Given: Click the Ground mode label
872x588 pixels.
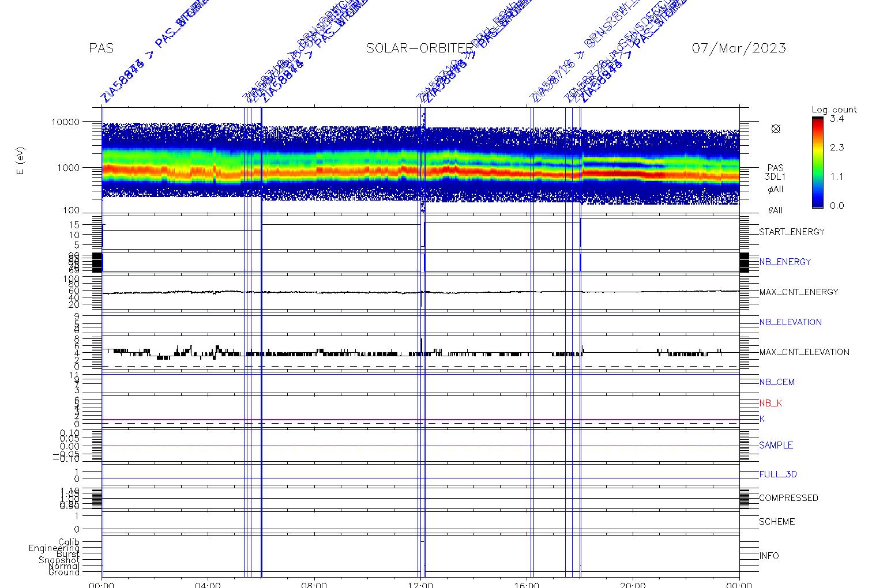Looking at the screenshot, I should coord(64,572).
